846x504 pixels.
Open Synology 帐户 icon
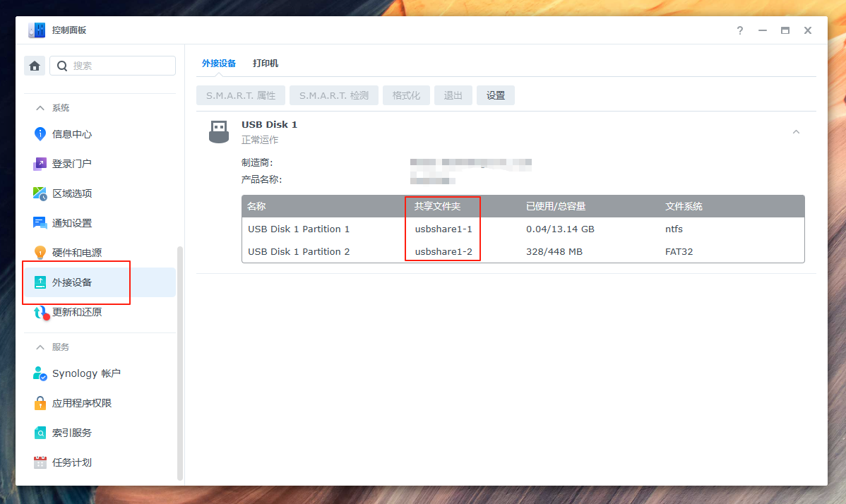point(40,373)
